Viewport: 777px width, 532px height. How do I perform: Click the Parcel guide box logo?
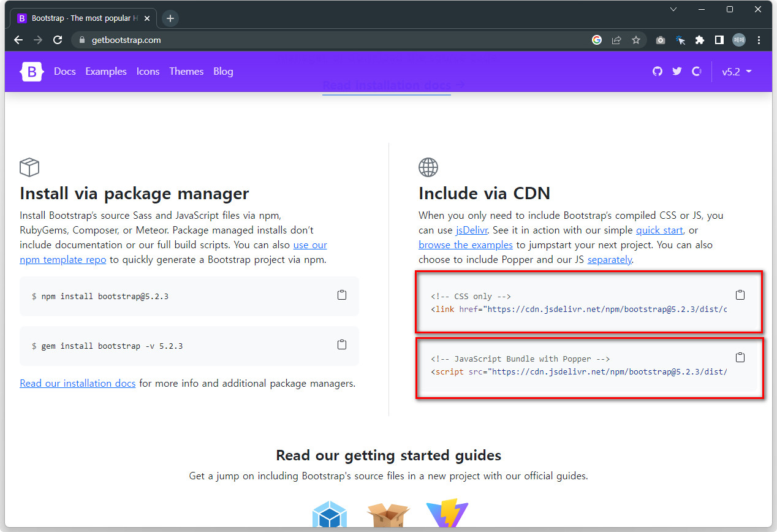point(388,516)
